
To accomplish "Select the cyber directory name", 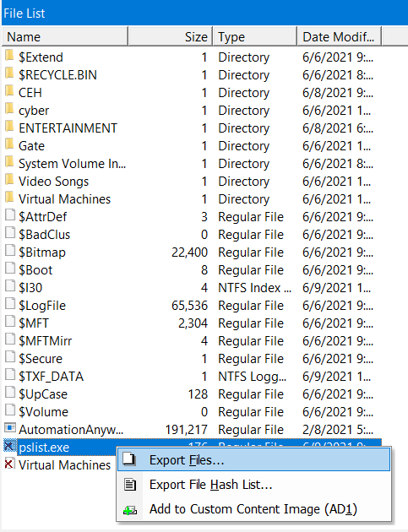I will tap(34, 111).
